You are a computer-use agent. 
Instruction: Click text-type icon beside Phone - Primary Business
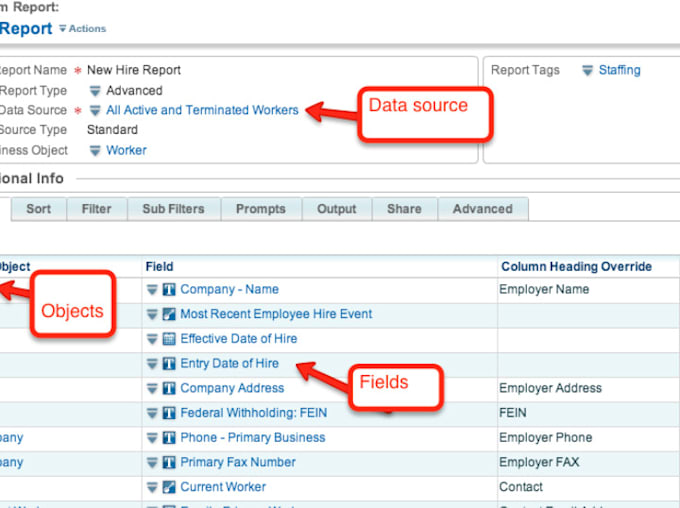tap(169, 438)
